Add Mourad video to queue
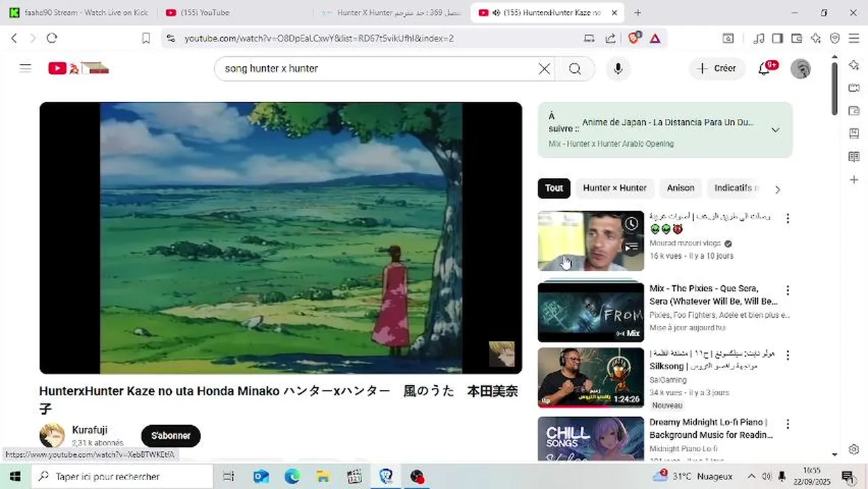868x489 pixels. [632, 247]
